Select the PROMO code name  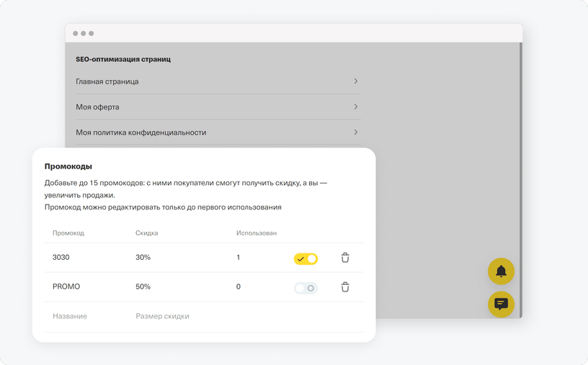click(66, 287)
